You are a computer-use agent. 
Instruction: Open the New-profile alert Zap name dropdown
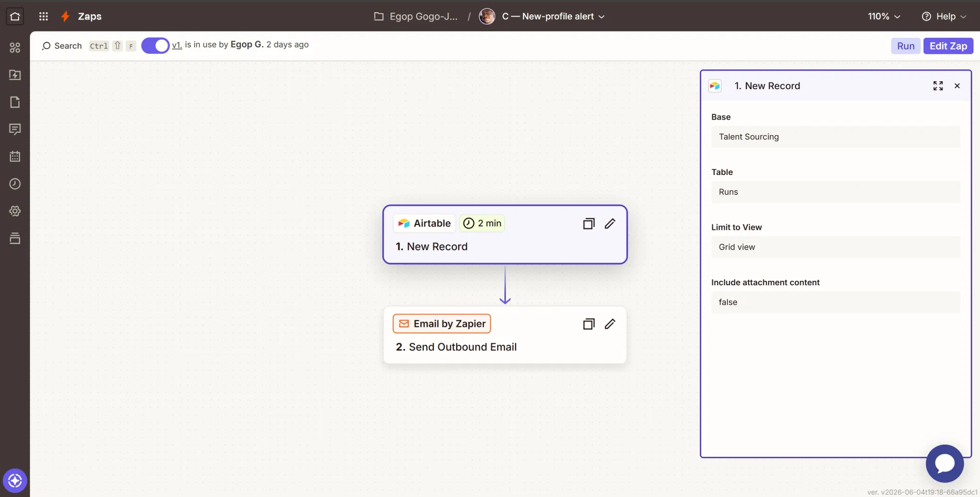pyautogui.click(x=553, y=17)
